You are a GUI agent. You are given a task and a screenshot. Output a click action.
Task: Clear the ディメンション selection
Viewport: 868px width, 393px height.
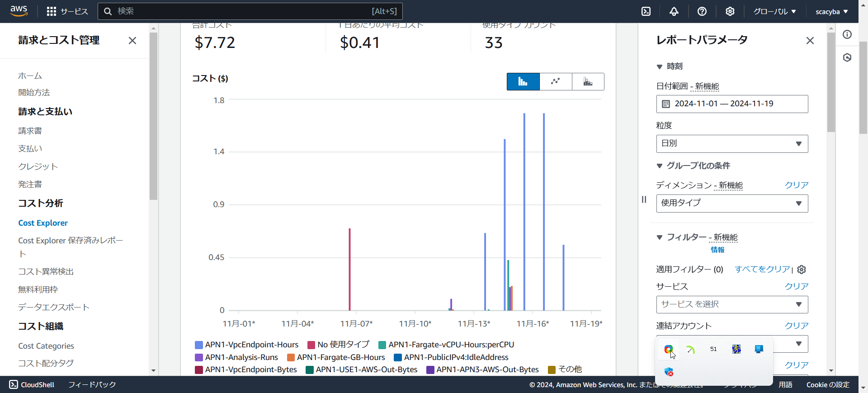point(797,185)
